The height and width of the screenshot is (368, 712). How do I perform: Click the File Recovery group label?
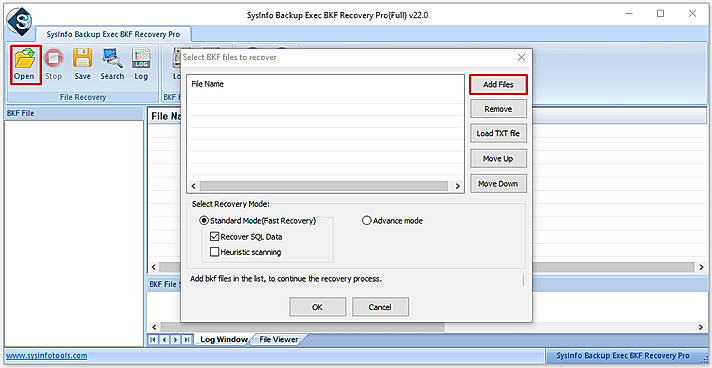click(x=83, y=97)
